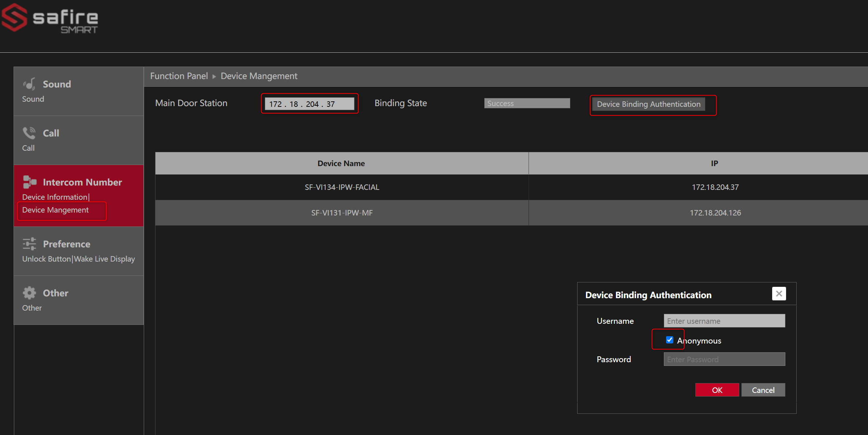Image resolution: width=868 pixels, height=435 pixels.
Task: Select the Call phone handset icon
Action: (x=29, y=133)
